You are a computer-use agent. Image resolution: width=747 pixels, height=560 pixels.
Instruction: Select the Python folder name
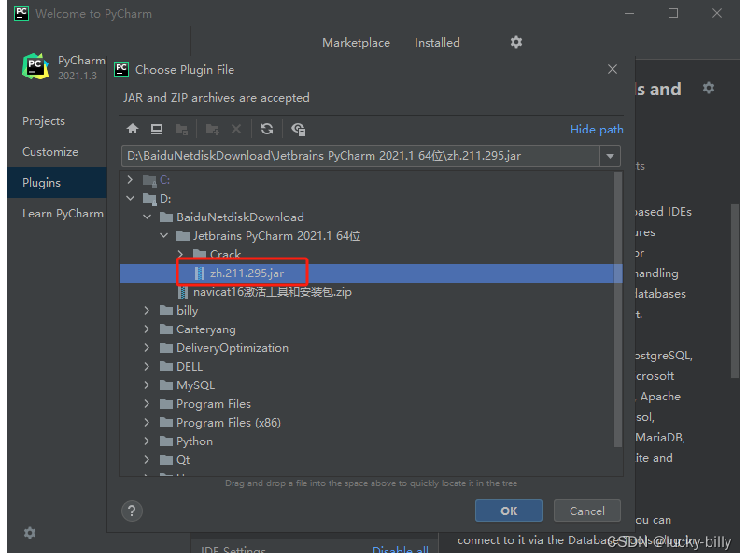pyautogui.click(x=194, y=441)
